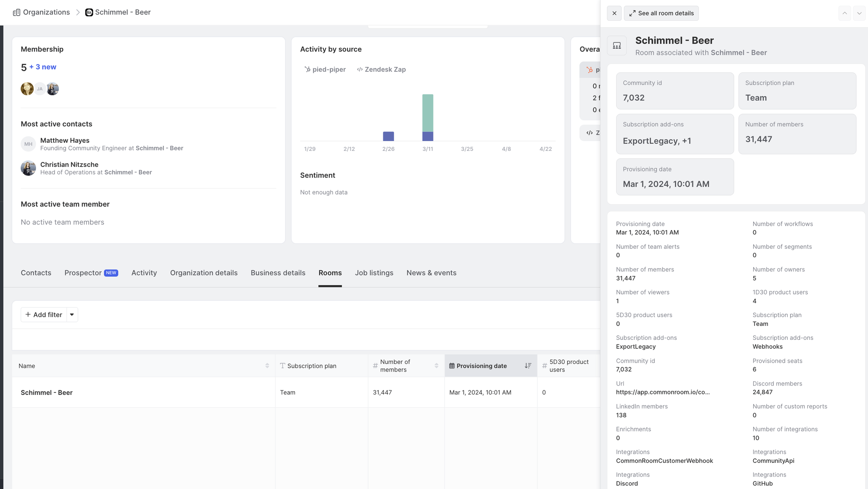This screenshot has height=489, width=868.
Task: Click the pied-piper HubSpot legend icon
Action: click(307, 69)
